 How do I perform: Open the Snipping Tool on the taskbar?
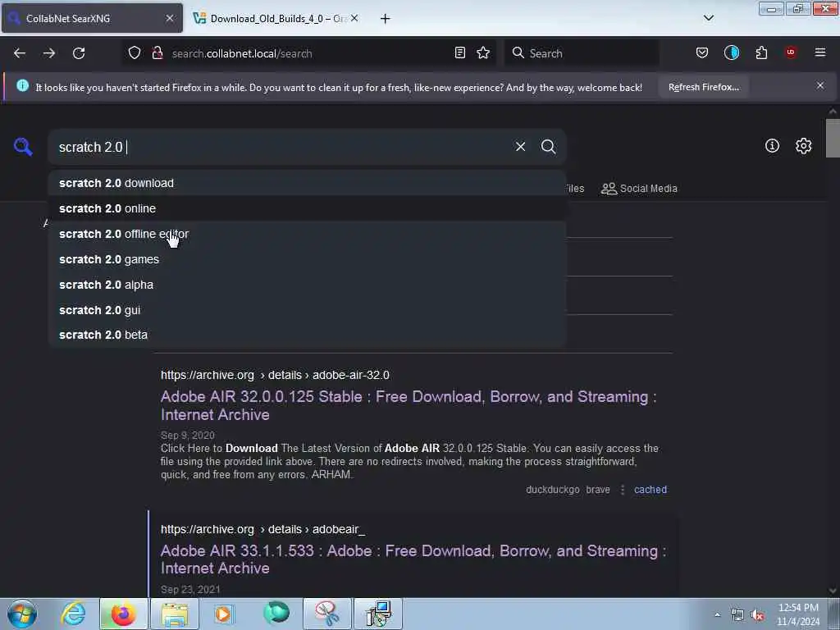click(326, 614)
